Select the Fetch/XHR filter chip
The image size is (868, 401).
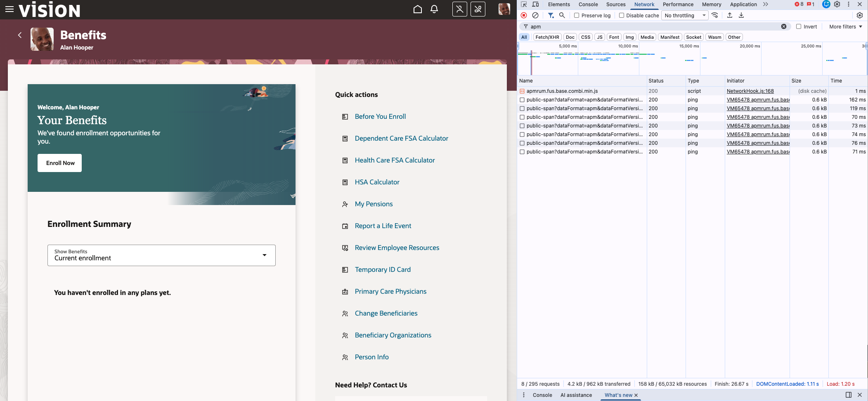[x=547, y=37]
